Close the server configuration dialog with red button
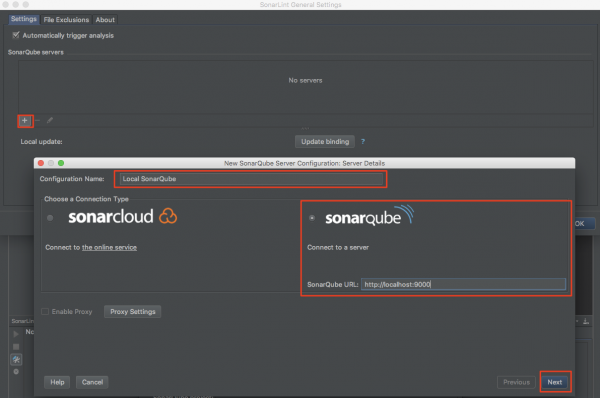 coord(41,163)
